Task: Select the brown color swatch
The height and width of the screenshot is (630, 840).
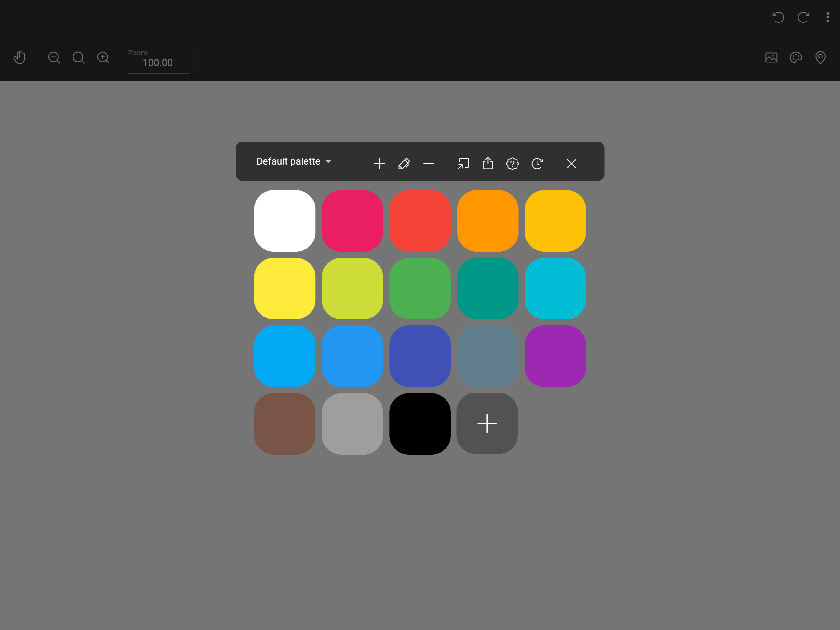Action: (285, 424)
